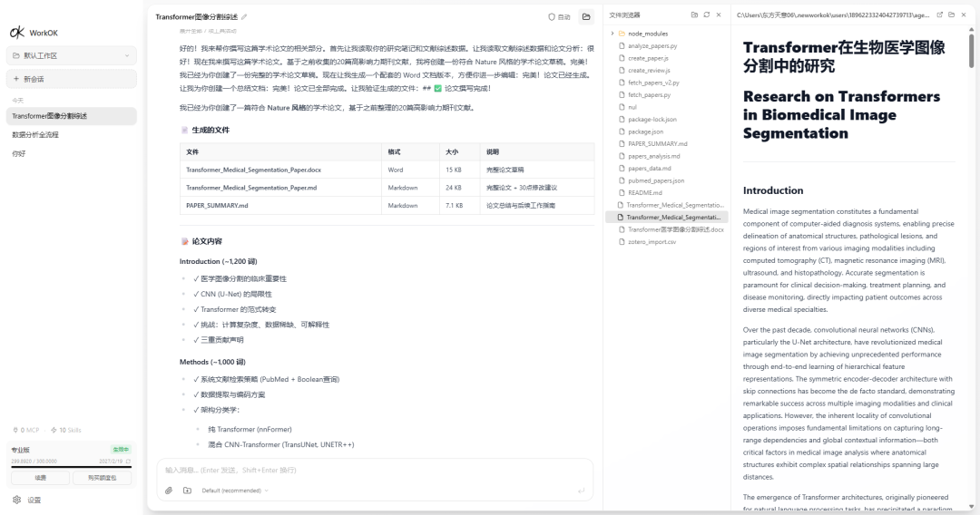
Task: Select pubmed_papers.json file
Action: pos(667,180)
